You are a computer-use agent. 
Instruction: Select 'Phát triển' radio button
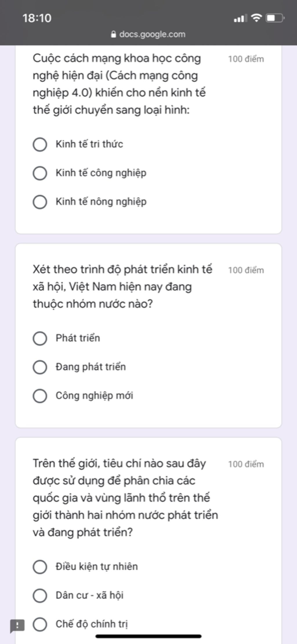pos(40,338)
